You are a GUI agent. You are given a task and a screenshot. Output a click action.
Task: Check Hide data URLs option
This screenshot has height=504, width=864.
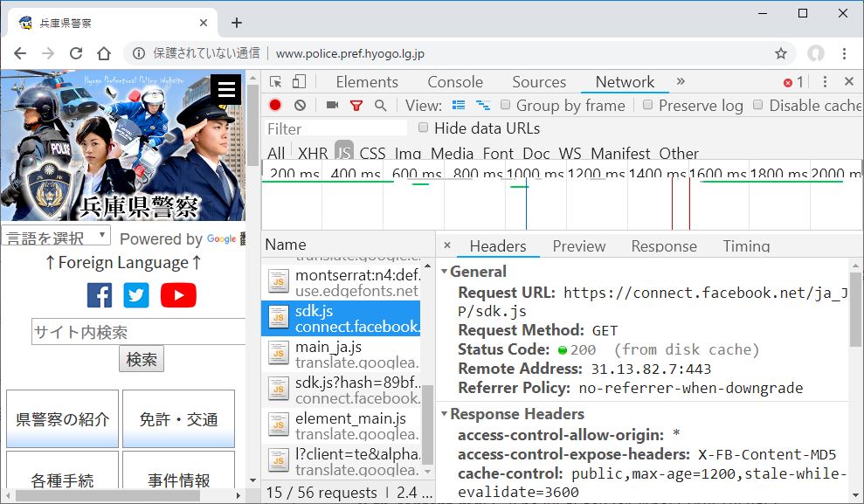click(423, 128)
